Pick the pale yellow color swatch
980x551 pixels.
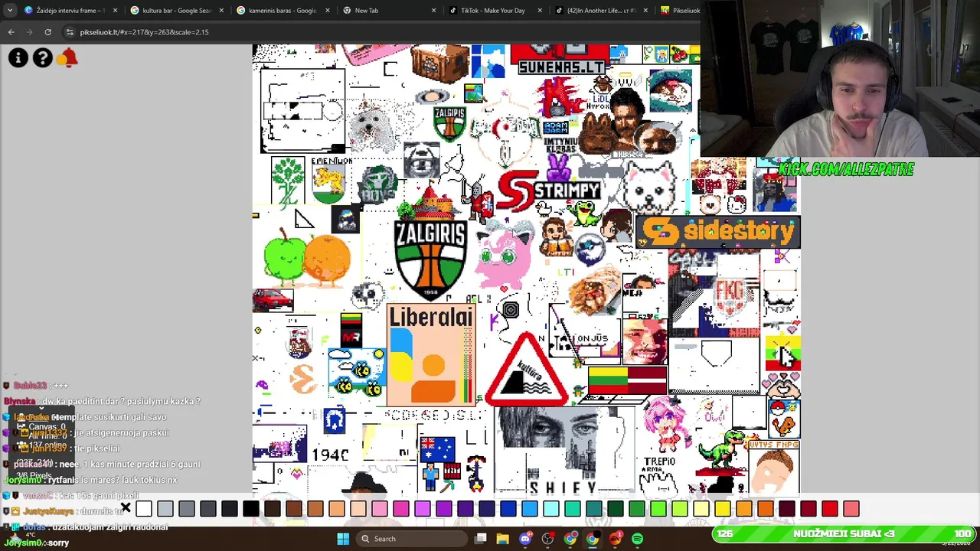click(x=701, y=509)
